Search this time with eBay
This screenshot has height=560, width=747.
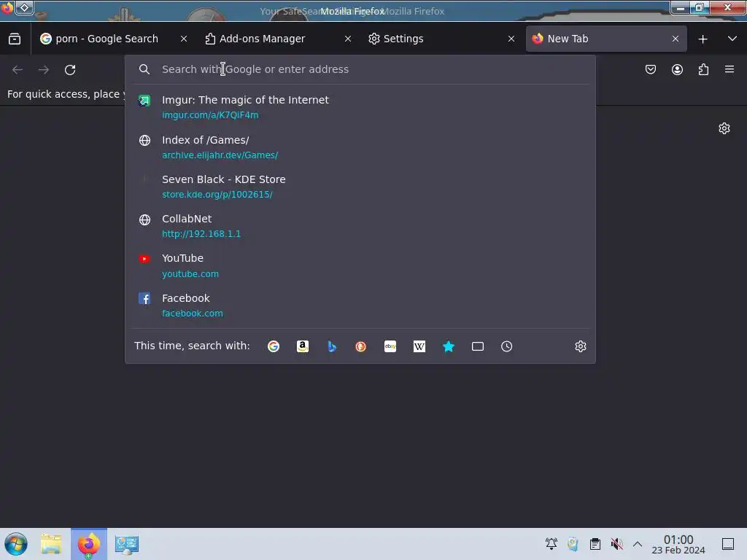pos(390,346)
